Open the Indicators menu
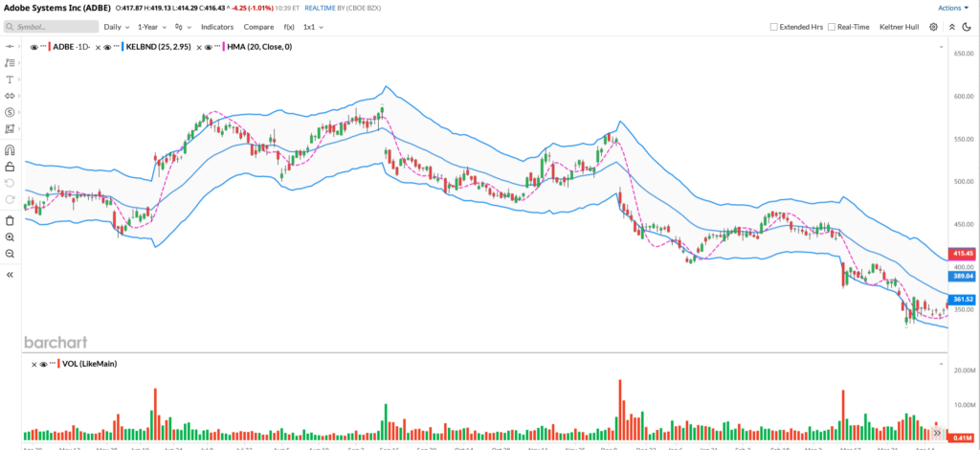Viewport: 980px width, 450px height. pyautogui.click(x=216, y=27)
